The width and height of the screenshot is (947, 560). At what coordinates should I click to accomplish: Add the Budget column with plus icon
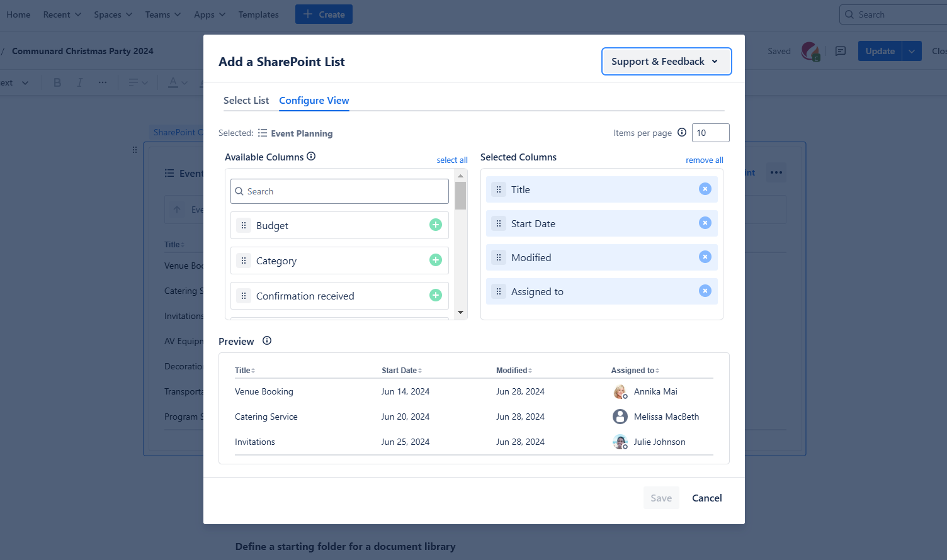pos(435,225)
